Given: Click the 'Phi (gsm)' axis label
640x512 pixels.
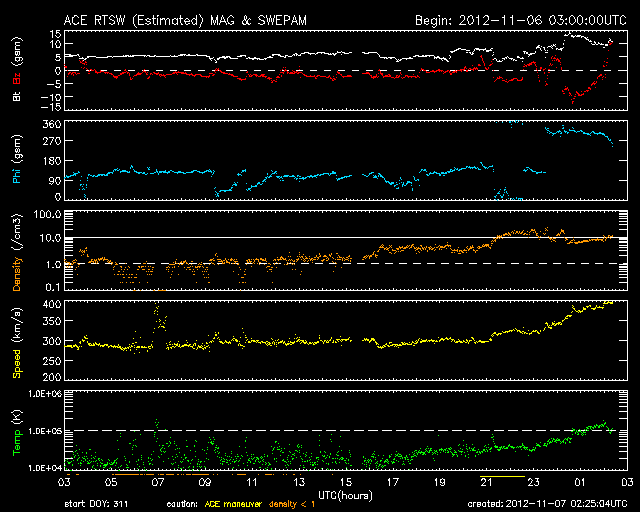Looking at the screenshot, I should point(17,159).
